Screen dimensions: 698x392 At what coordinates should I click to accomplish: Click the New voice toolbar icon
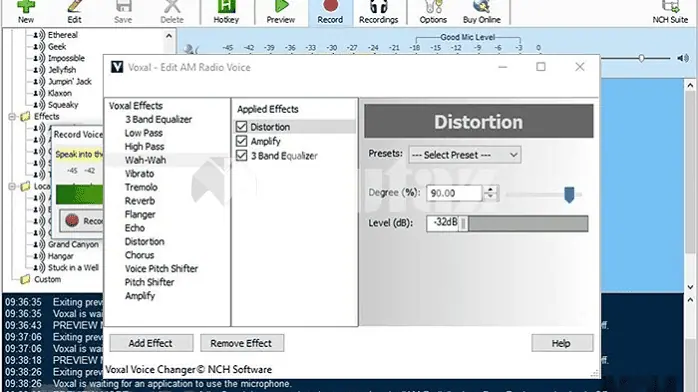[x=26, y=12]
